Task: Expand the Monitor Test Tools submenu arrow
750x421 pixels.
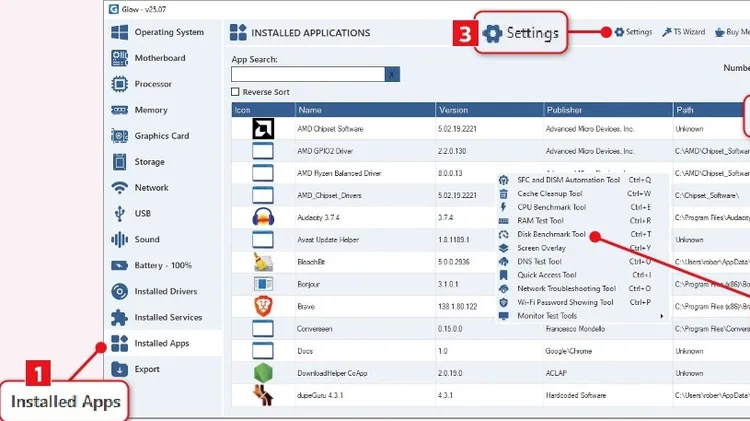Action: tap(662, 316)
